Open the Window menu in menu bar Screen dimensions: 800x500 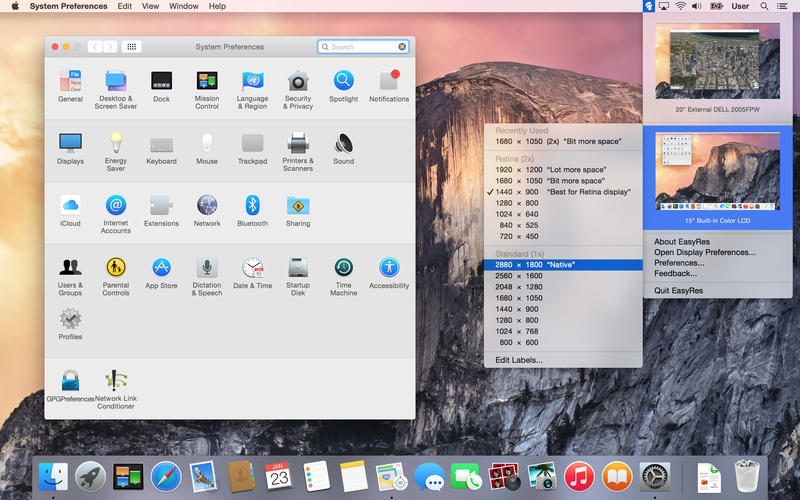tap(183, 6)
